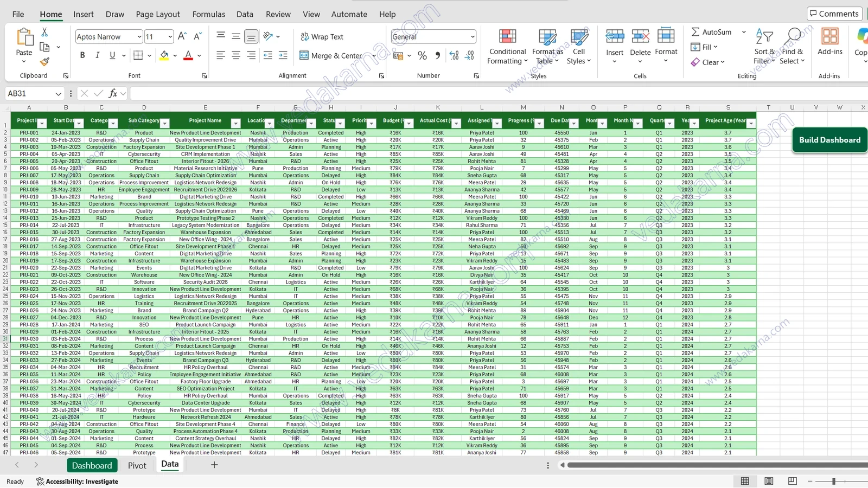This screenshot has width=868, height=488.
Task: Click the Insert Cells icon
Action: click(x=615, y=37)
